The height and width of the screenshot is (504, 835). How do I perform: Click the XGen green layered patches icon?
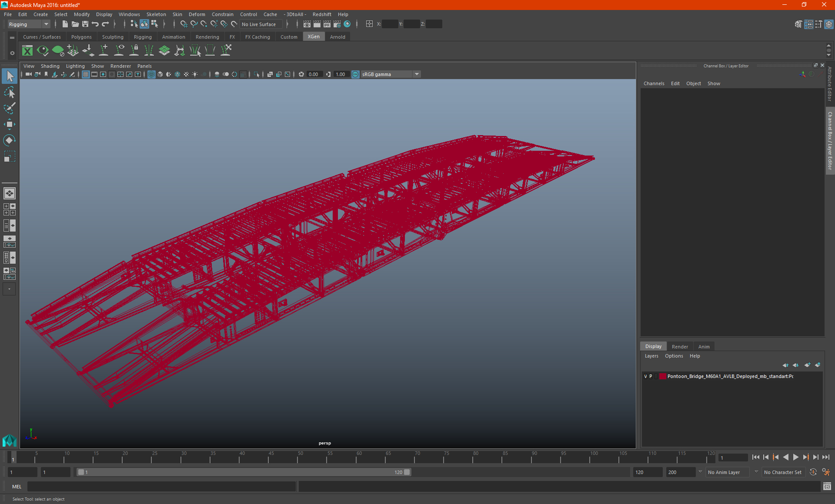click(x=164, y=51)
